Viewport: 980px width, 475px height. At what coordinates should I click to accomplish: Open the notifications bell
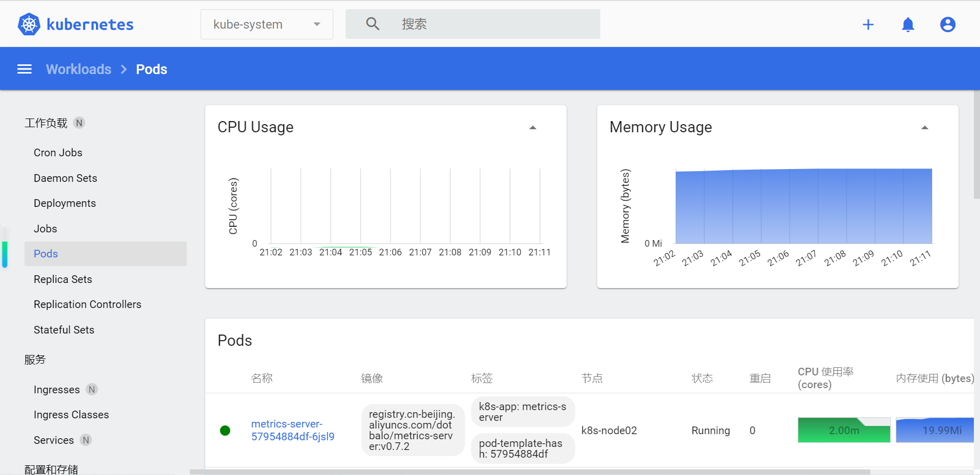(x=908, y=25)
